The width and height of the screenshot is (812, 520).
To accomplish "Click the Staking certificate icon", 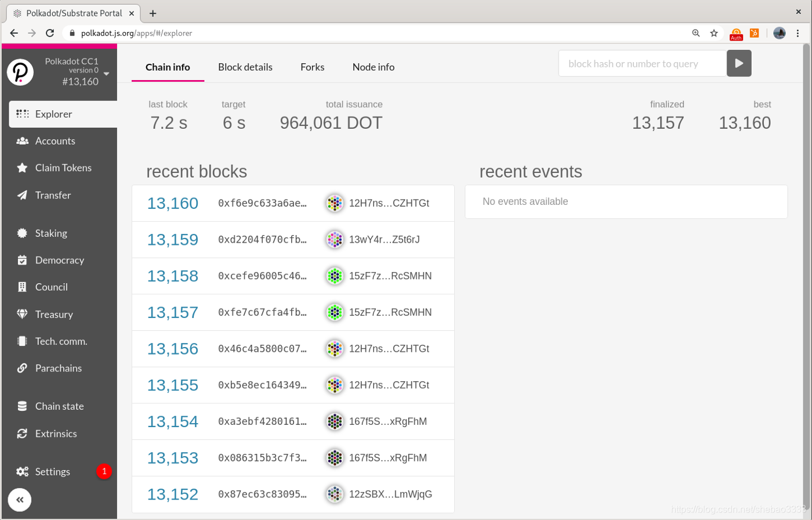I will pos(22,233).
